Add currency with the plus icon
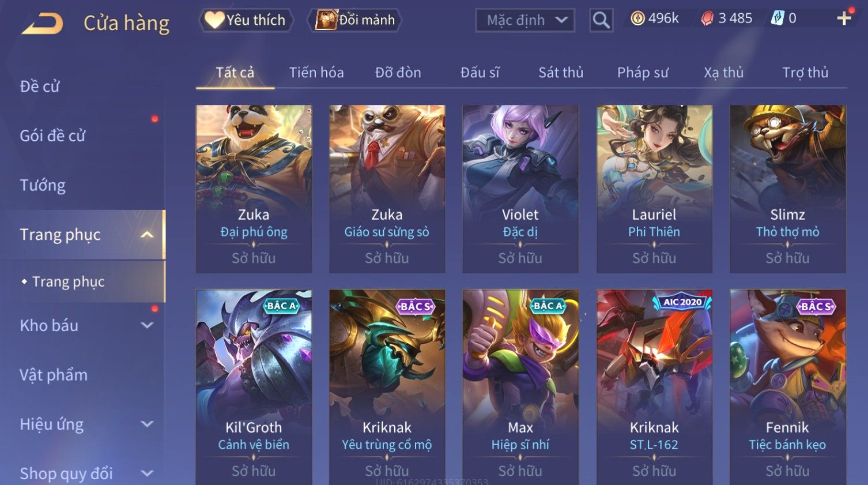The width and height of the screenshot is (868, 485). (x=844, y=18)
